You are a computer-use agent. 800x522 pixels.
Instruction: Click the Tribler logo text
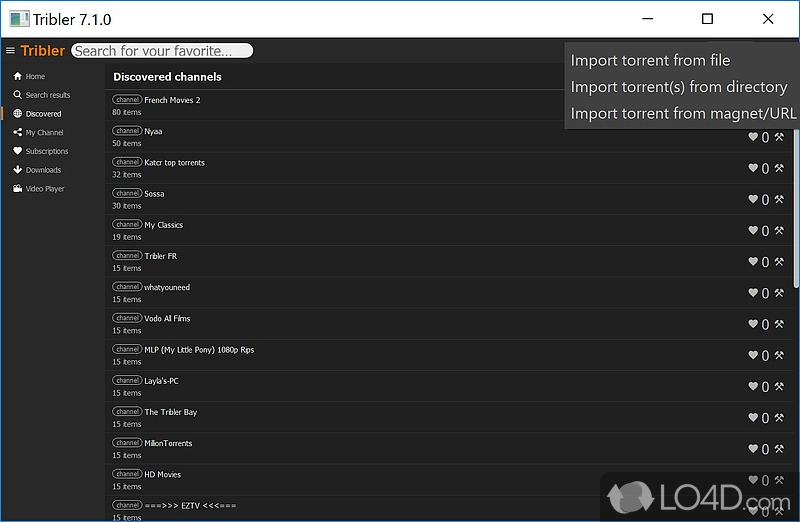click(x=43, y=51)
